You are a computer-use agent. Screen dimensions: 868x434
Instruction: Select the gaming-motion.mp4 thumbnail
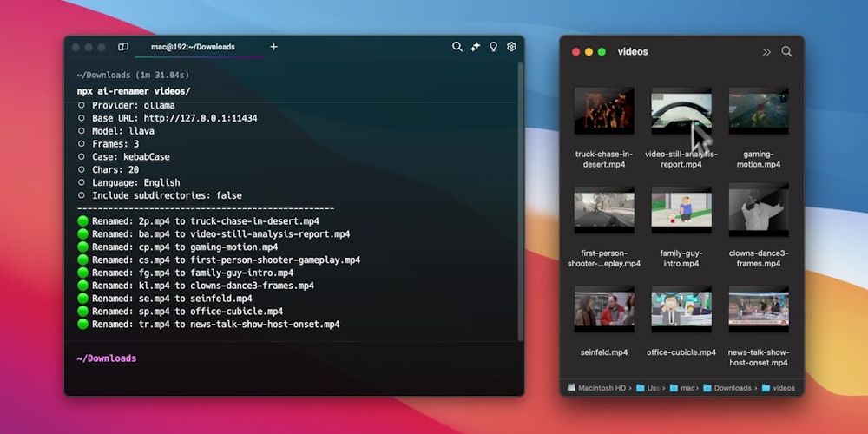pyautogui.click(x=759, y=111)
